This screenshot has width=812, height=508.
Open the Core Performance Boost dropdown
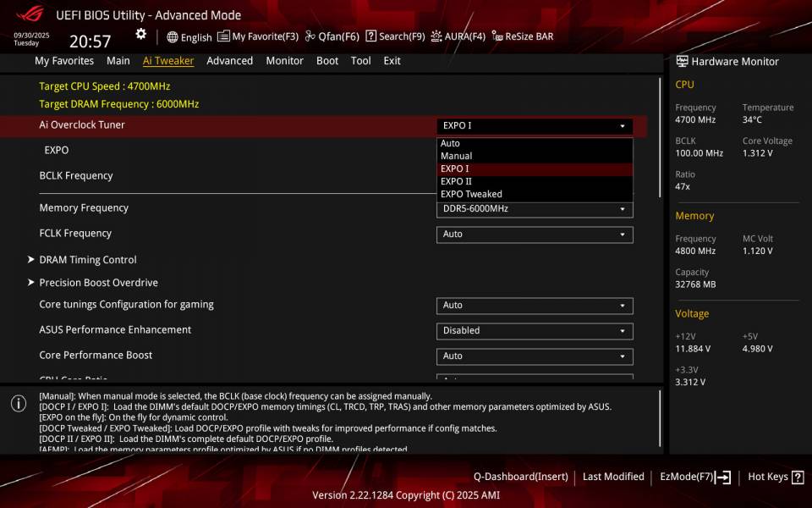click(533, 356)
